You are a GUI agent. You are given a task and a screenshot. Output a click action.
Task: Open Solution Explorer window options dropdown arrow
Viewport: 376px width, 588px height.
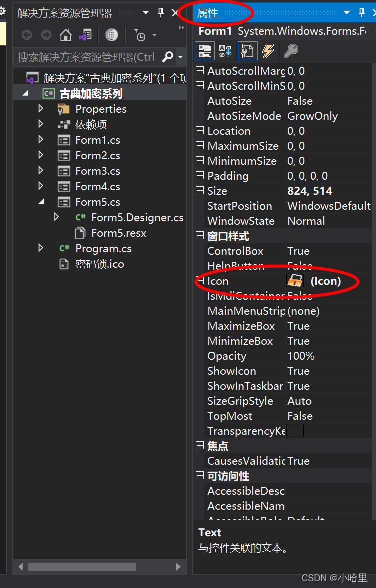coord(146,13)
